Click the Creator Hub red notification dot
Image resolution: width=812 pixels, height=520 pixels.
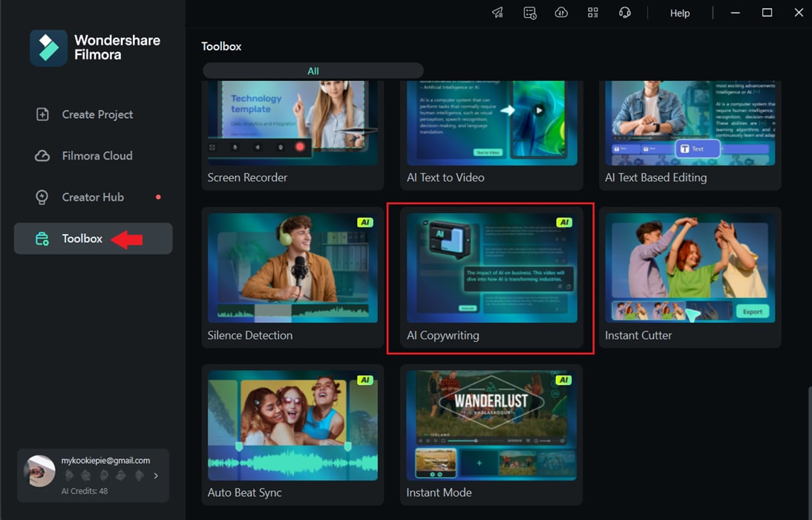158,197
